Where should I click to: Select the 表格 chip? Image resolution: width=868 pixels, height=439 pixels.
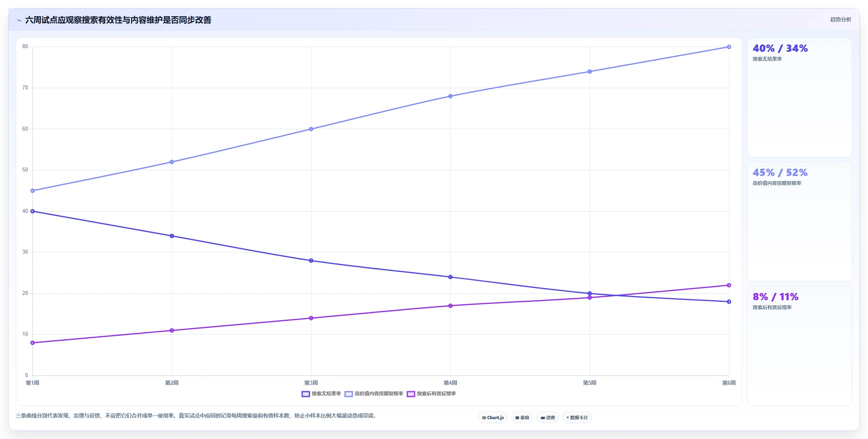pos(522,418)
